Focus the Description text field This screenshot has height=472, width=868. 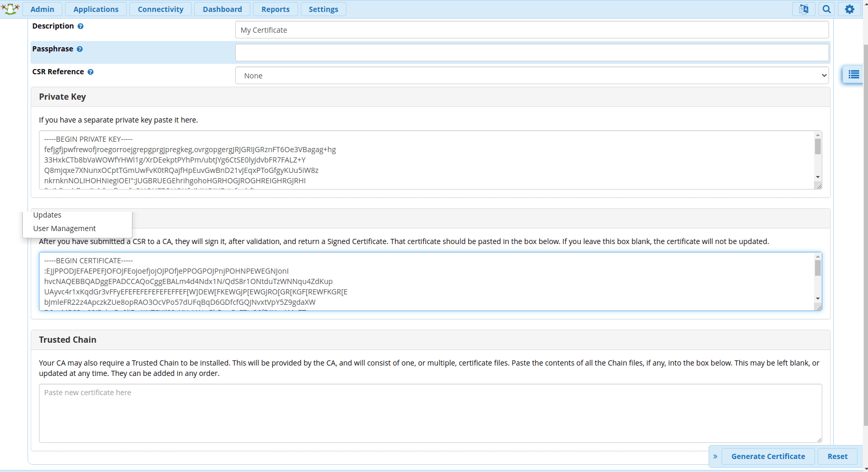pyautogui.click(x=532, y=30)
